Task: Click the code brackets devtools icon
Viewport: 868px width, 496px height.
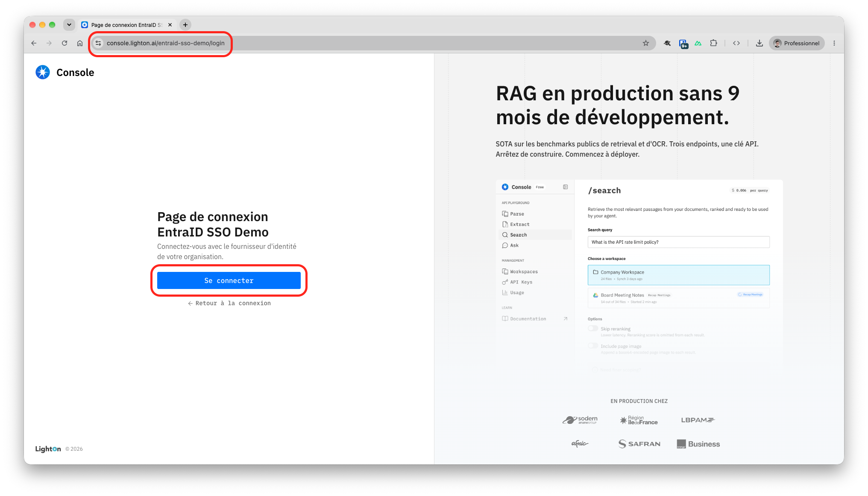Action: 736,43
